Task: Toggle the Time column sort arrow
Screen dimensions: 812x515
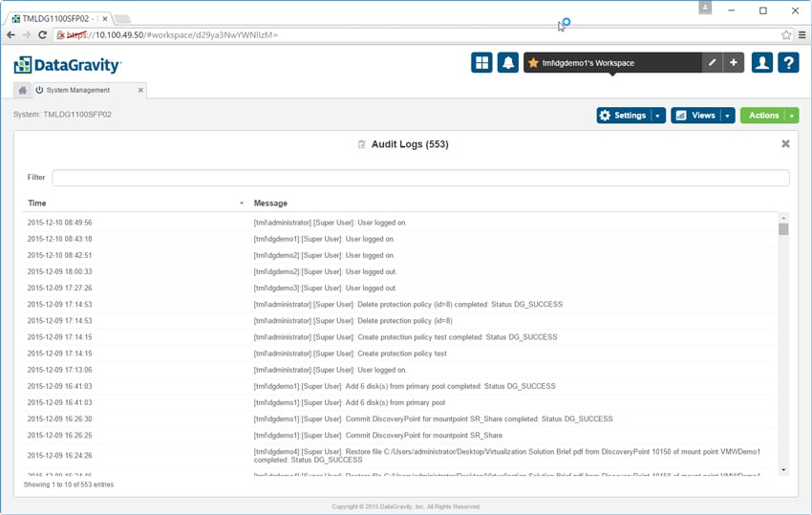Action: [242, 204]
